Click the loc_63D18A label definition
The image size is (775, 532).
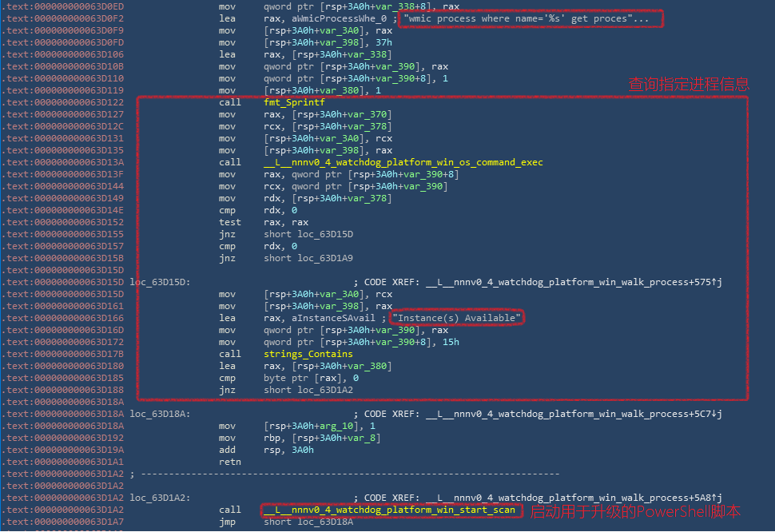[158, 414]
